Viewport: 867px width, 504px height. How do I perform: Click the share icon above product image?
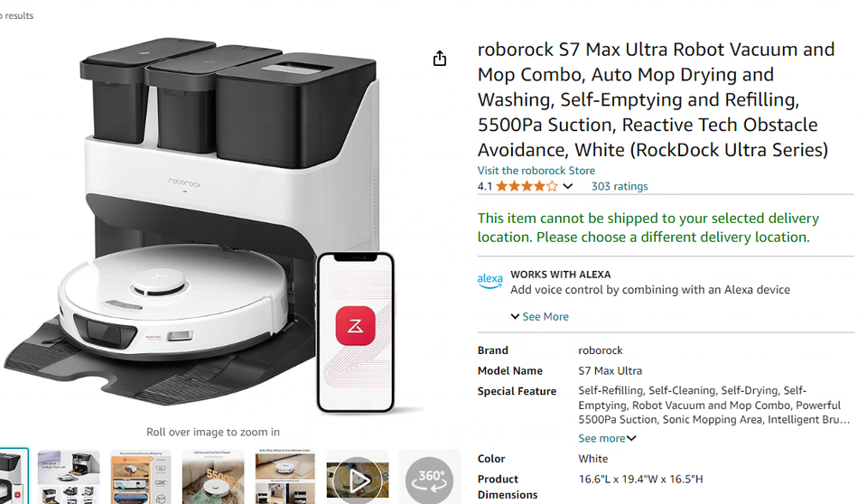(440, 59)
